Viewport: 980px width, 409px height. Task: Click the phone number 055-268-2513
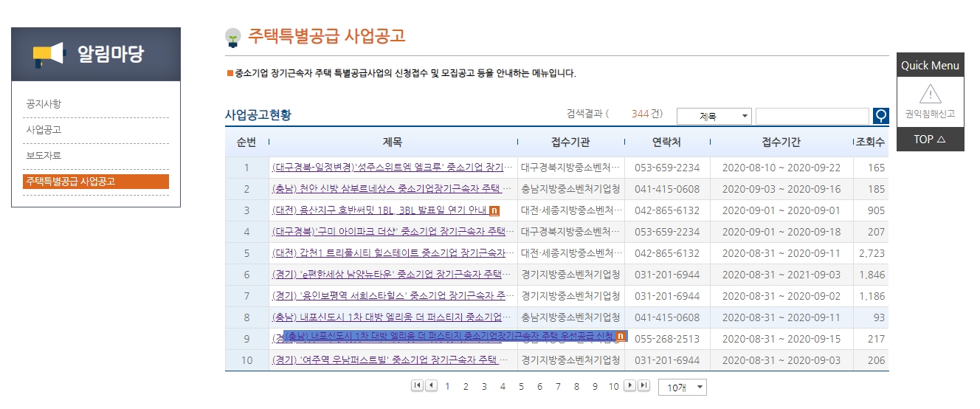tap(667, 339)
